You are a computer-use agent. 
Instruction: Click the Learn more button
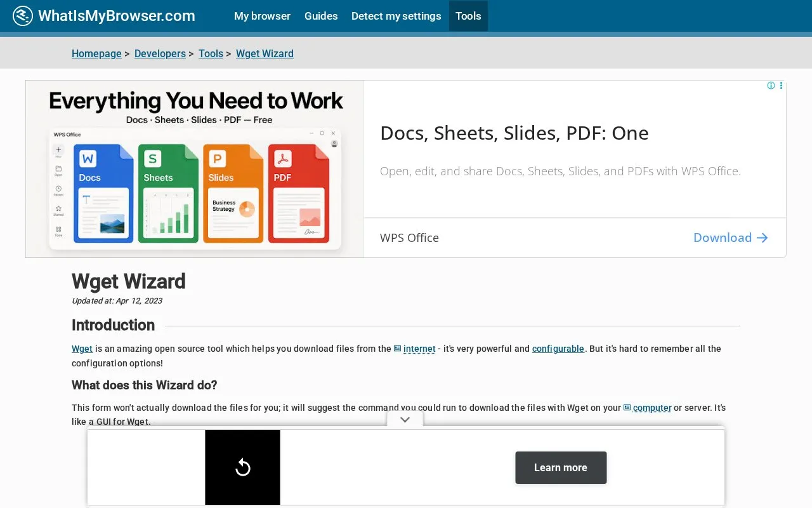(561, 467)
